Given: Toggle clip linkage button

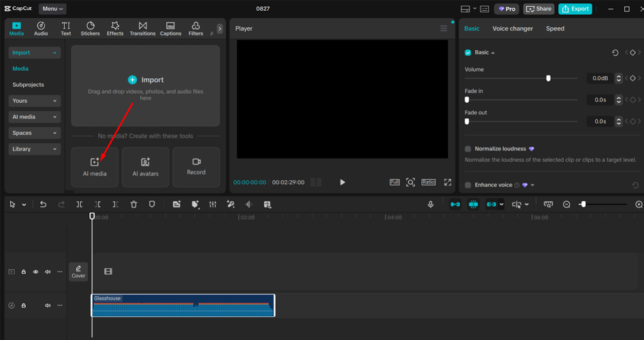Looking at the screenshot, I should [x=492, y=204].
